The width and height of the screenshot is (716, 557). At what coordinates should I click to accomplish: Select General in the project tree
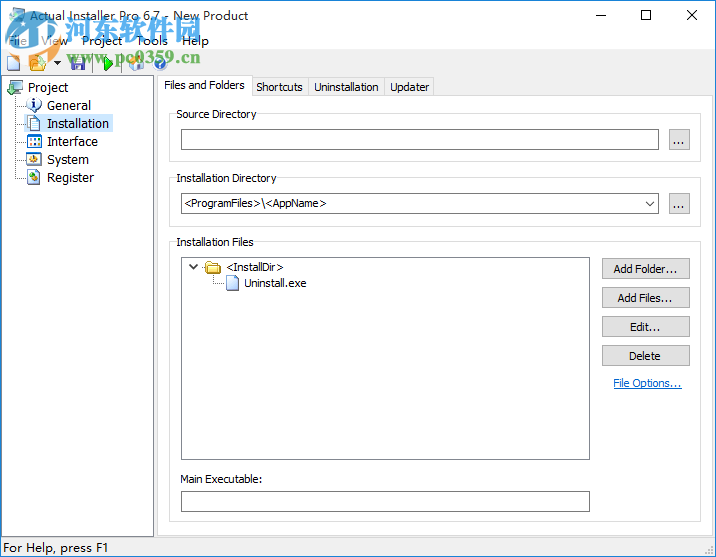pos(69,105)
